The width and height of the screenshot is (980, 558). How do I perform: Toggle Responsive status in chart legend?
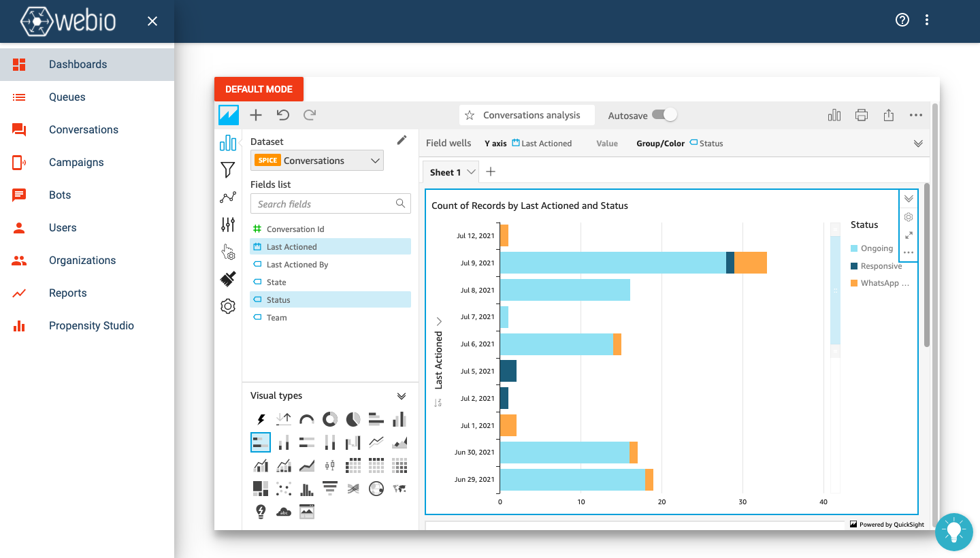(x=881, y=266)
